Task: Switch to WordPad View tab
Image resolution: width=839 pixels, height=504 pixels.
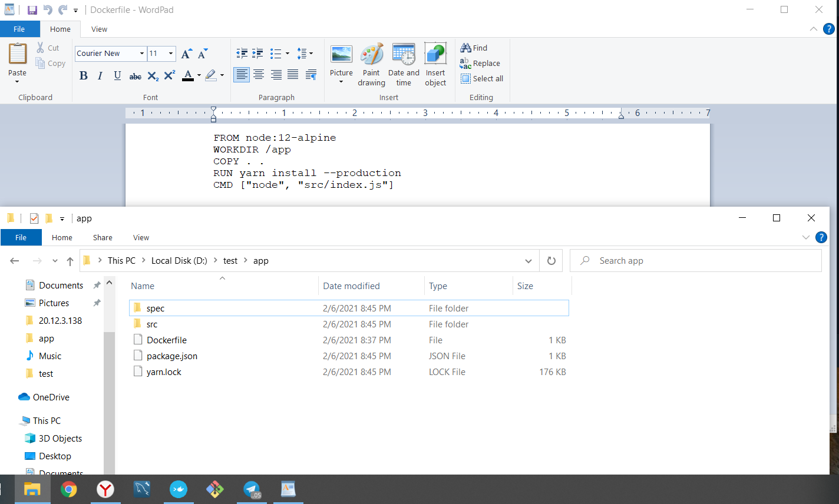Action: tap(99, 29)
